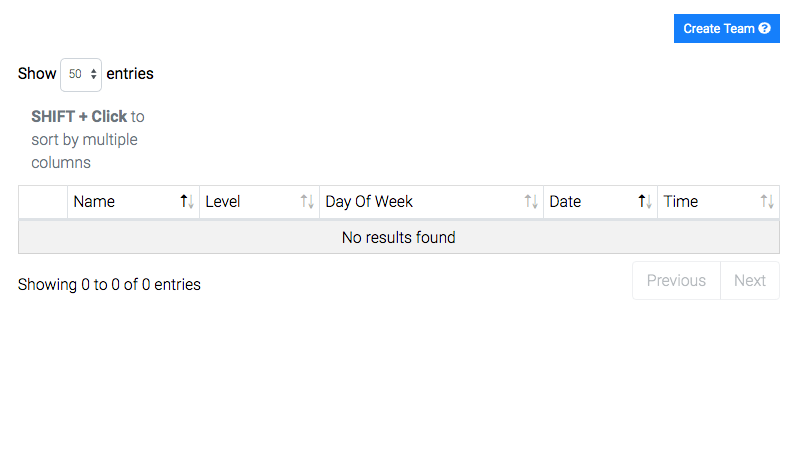Sort table by Level column header
Screen dimensions: 799x461
pyautogui.click(x=259, y=202)
